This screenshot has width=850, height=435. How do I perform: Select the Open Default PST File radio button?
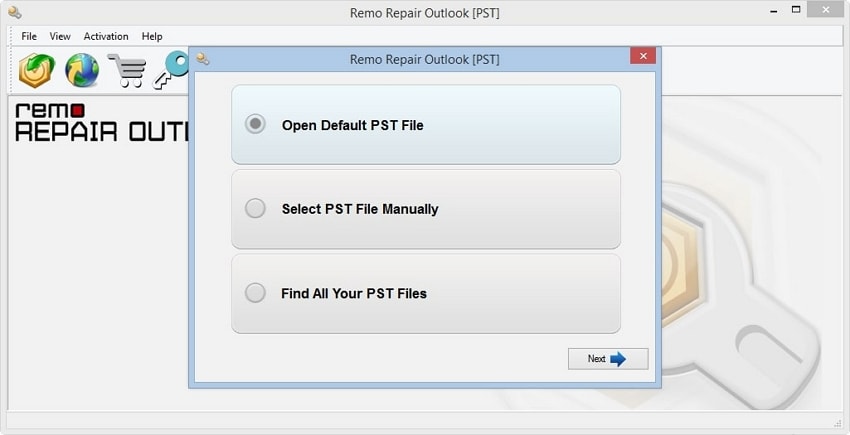click(256, 125)
